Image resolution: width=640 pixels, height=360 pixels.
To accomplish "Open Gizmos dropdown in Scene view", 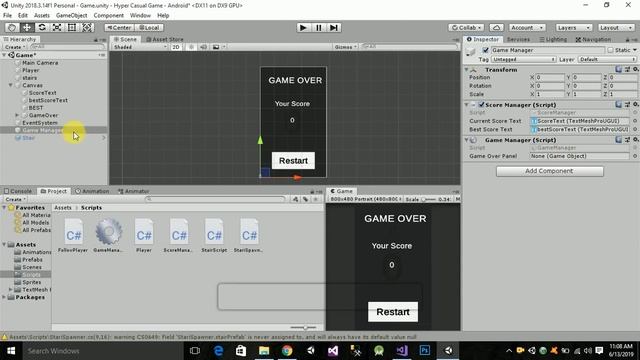I will pos(345,47).
